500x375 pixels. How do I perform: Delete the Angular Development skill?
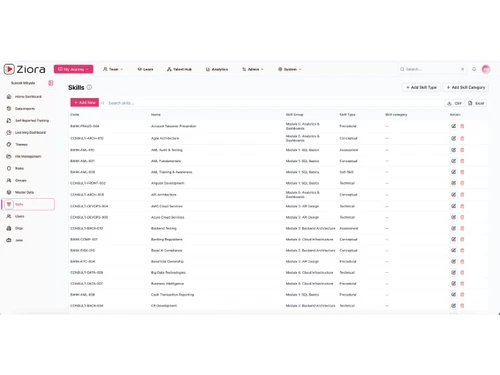462,183
